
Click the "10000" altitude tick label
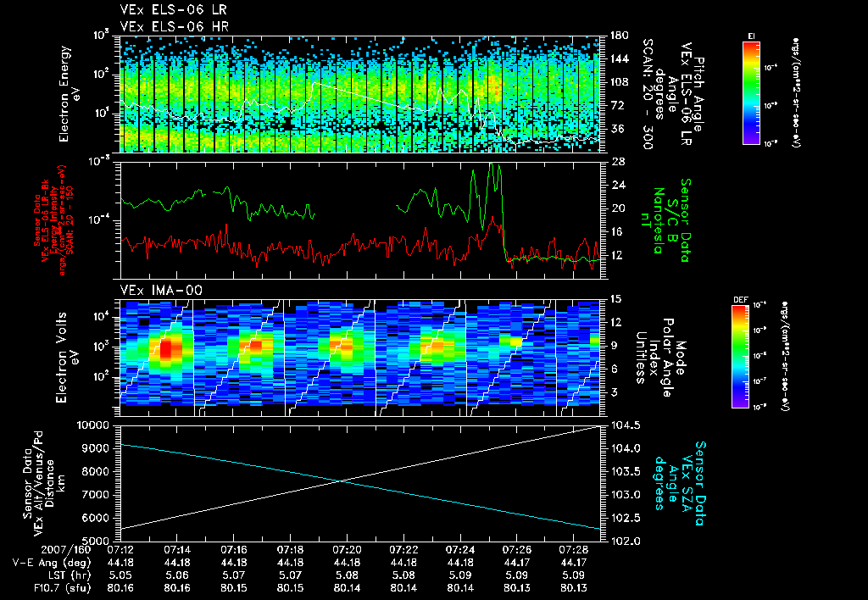(94, 425)
